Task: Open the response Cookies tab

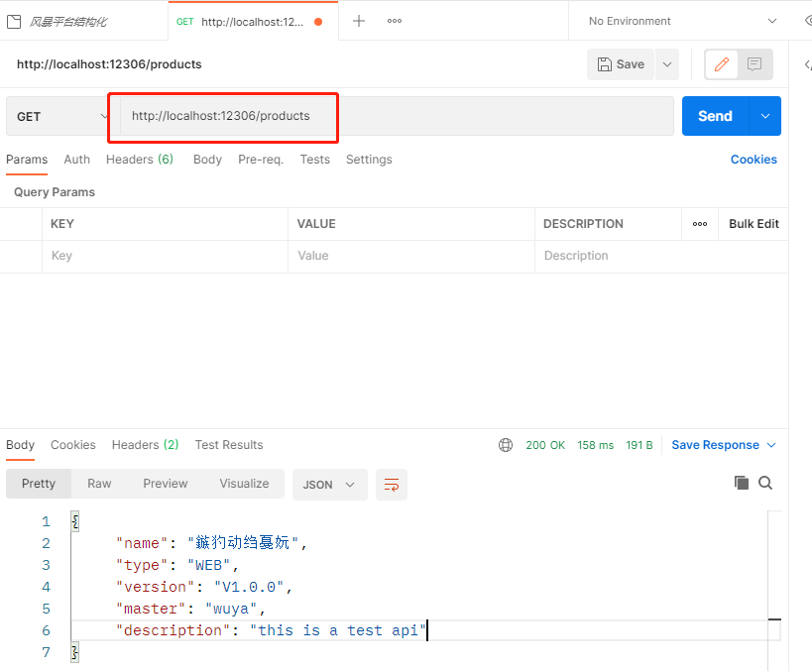Action: click(73, 445)
